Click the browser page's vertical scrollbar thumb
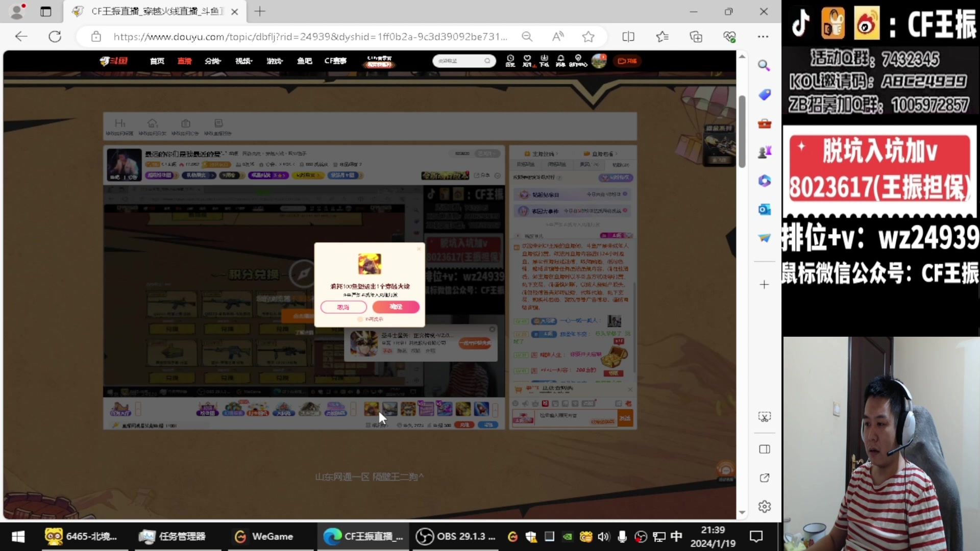Viewport: 980px width, 551px height. [x=742, y=131]
